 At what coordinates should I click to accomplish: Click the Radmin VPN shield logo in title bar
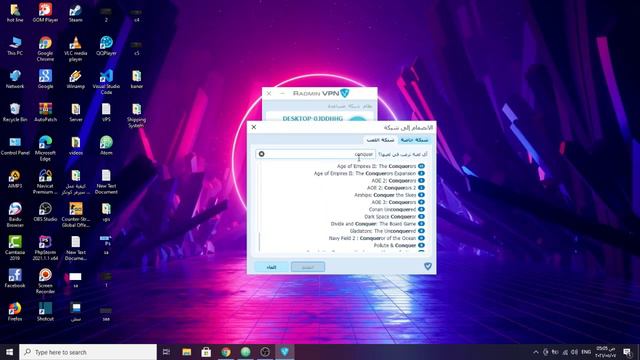pyautogui.click(x=345, y=93)
